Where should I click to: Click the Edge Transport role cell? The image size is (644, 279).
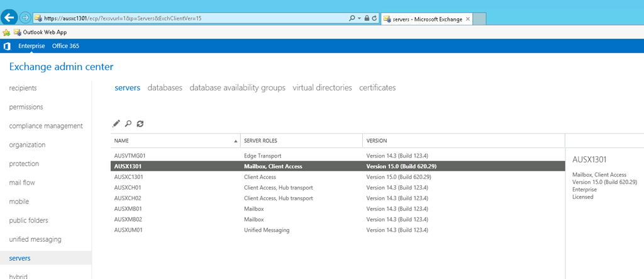[x=263, y=156]
